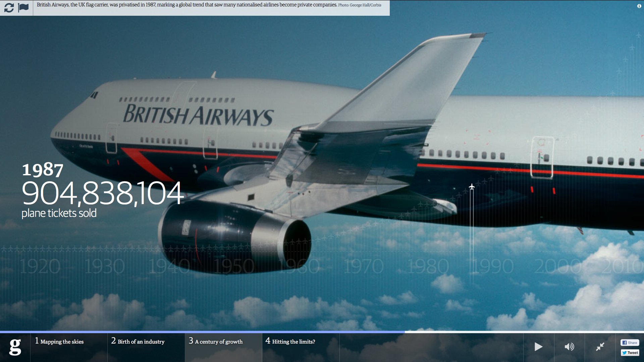This screenshot has width=644, height=362.
Task: Open the info icon at top right
Action: click(x=639, y=6)
